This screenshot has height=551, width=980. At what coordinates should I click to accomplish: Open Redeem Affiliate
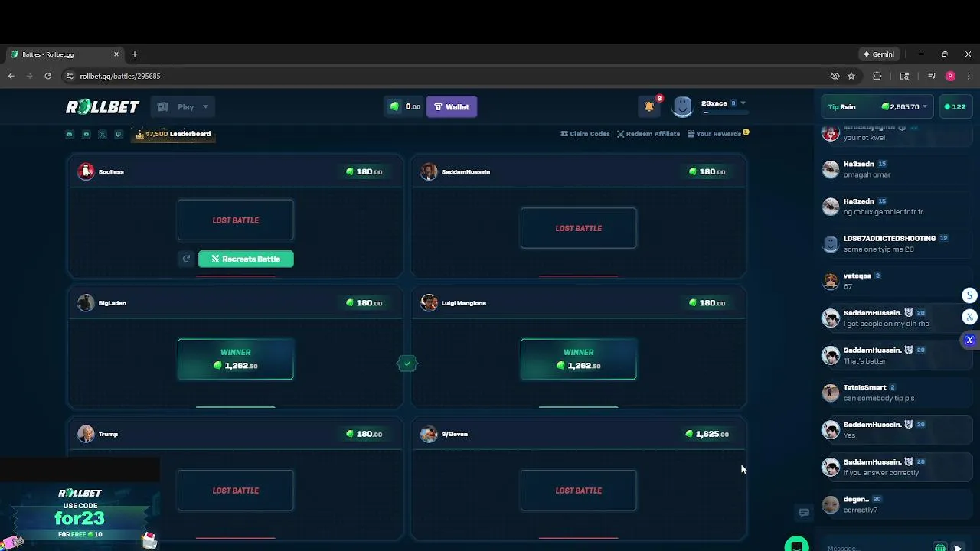tap(648, 134)
